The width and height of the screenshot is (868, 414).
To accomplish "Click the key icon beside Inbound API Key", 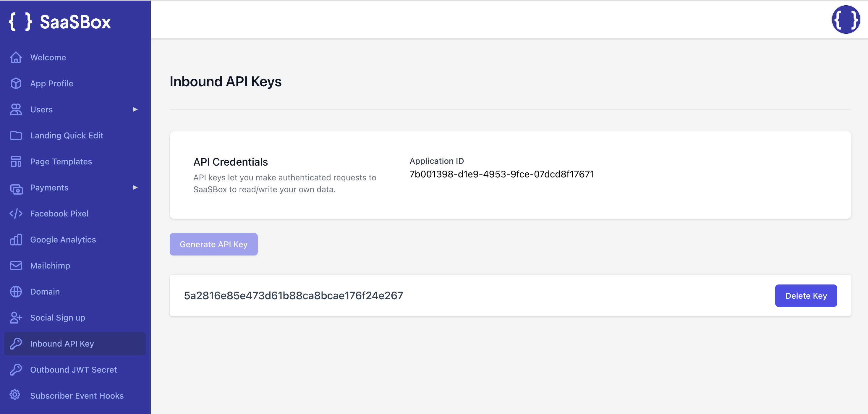I will [16, 343].
